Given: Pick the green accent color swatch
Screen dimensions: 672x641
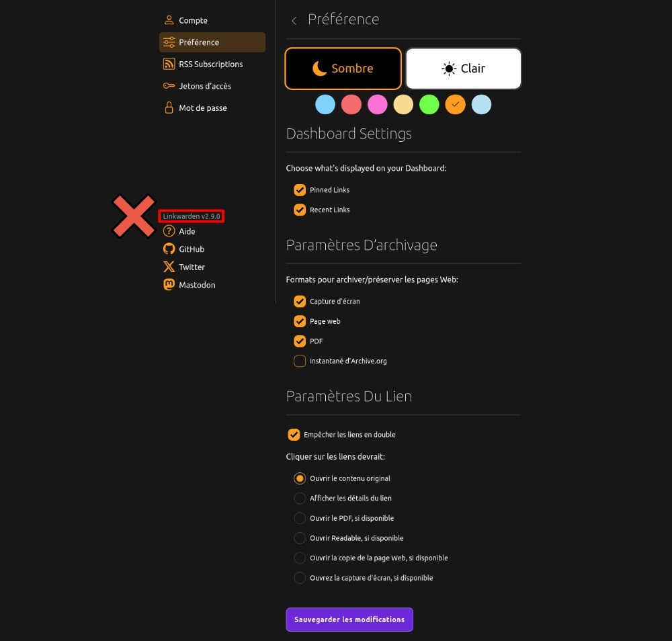Looking at the screenshot, I should 429,105.
